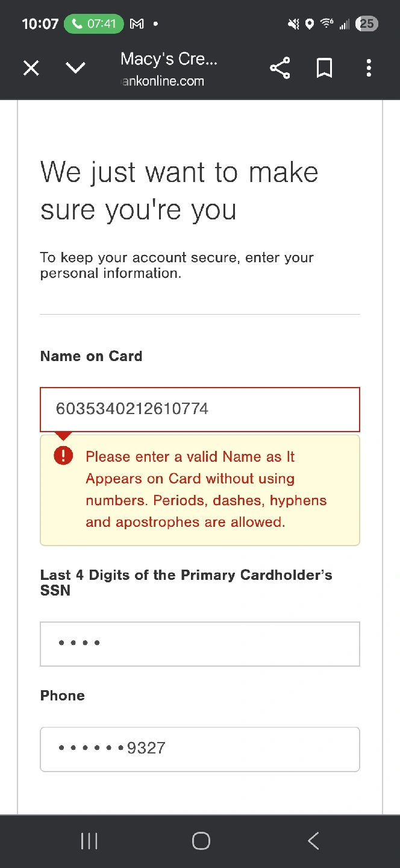Tap the Macy's page title
This screenshot has height=868, width=400.
click(x=169, y=59)
